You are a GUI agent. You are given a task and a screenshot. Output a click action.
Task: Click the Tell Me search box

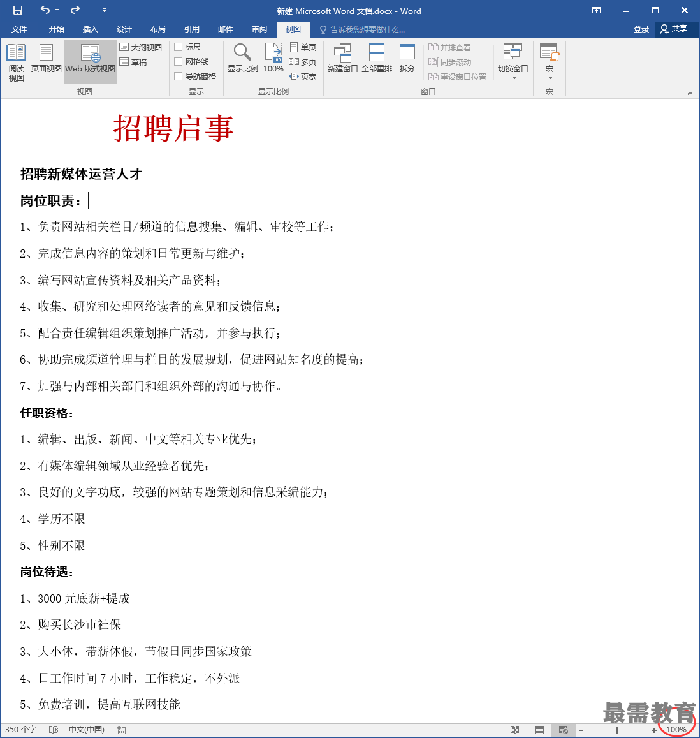[x=362, y=29]
